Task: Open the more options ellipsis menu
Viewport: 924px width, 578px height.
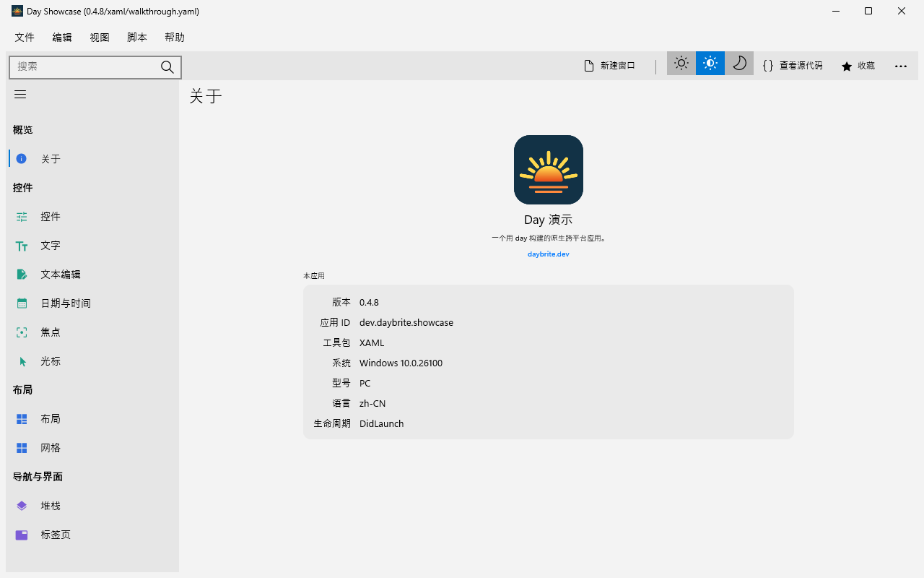Action: tap(901, 66)
